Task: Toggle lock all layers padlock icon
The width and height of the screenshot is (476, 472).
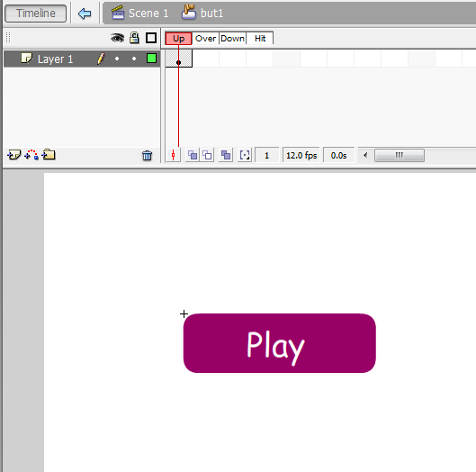Action: click(x=134, y=38)
